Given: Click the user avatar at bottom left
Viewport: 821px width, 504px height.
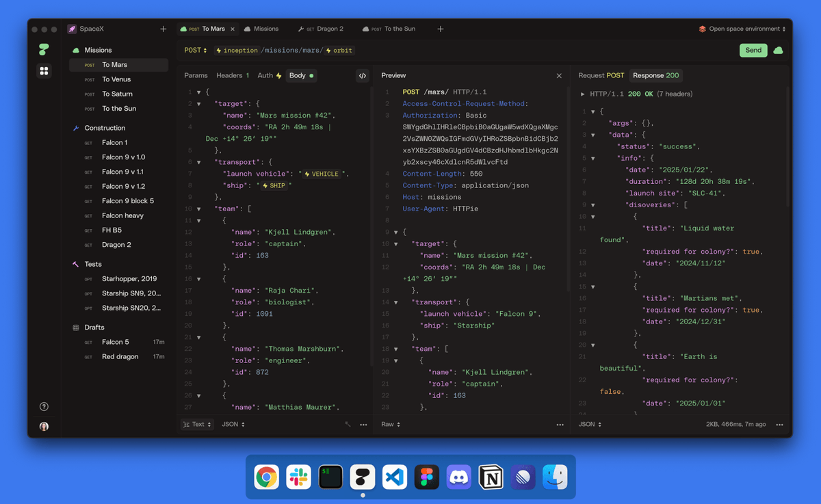Looking at the screenshot, I should tap(43, 427).
